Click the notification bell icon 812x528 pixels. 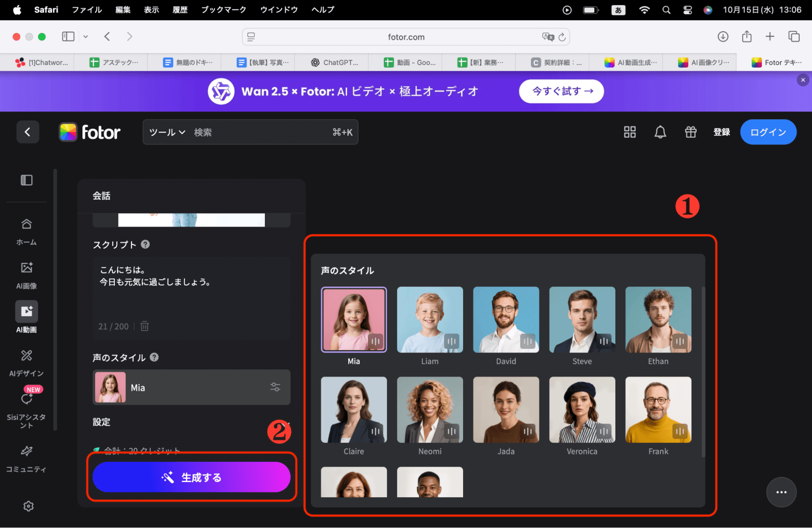tap(660, 132)
